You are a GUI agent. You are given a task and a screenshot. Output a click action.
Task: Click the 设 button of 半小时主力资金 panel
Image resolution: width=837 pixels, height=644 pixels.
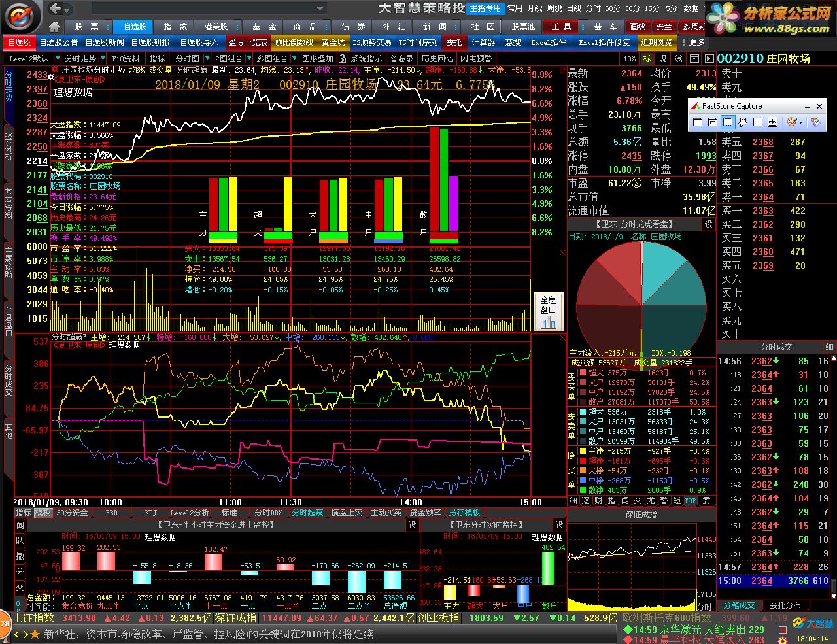tap(413, 524)
